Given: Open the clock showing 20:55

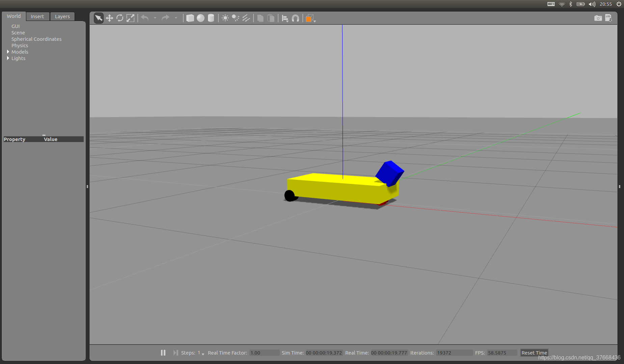Looking at the screenshot, I should (606, 4).
